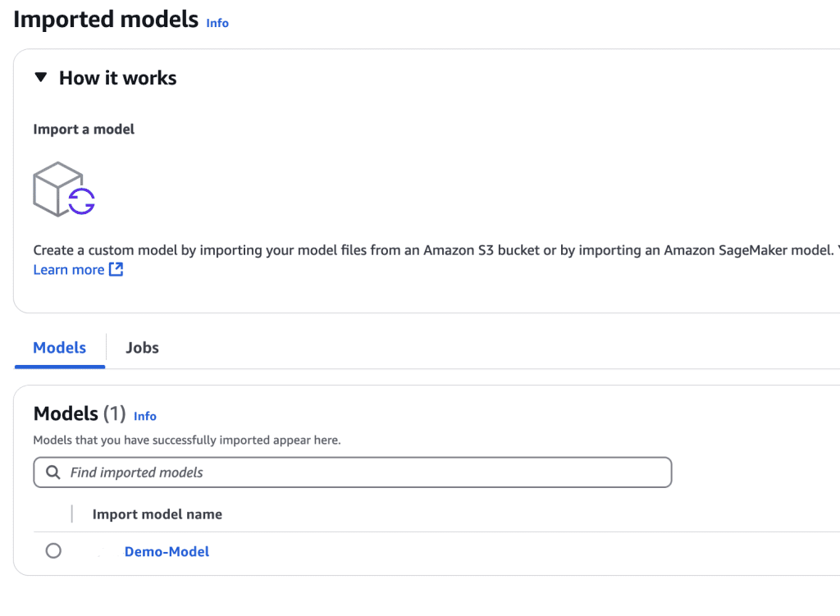Click external link icon after Learn more
Image resolution: width=840 pixels, height=616 pixels.
116,270
